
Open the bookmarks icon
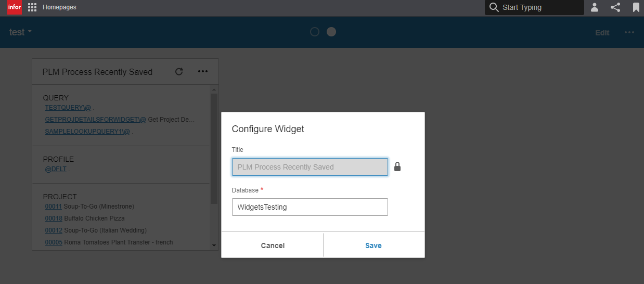(x=636, y=7)
